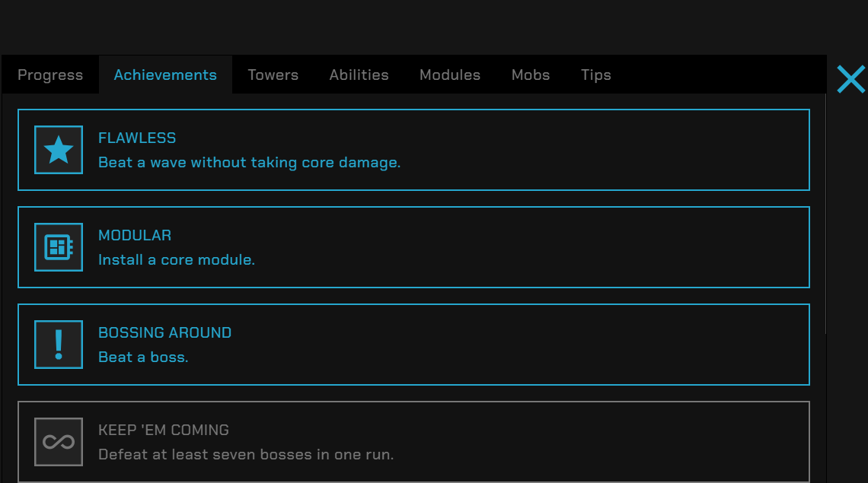
Task: Open the Towers tab
Action: pos(273,75)
